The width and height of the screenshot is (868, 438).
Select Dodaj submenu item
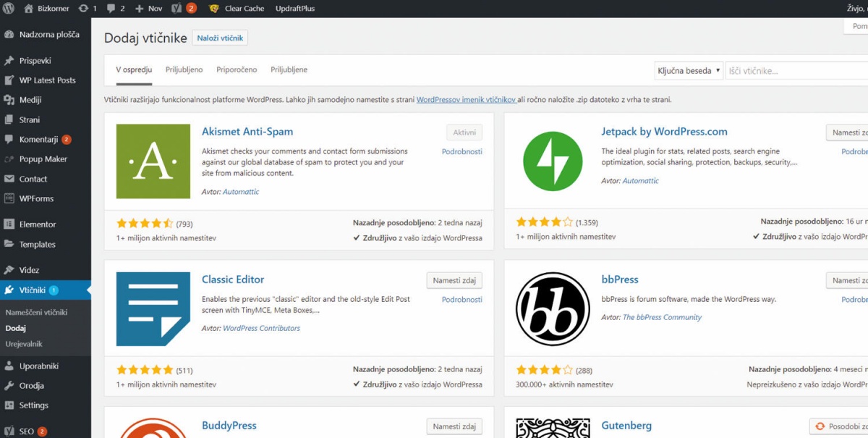tap(15, 328)
